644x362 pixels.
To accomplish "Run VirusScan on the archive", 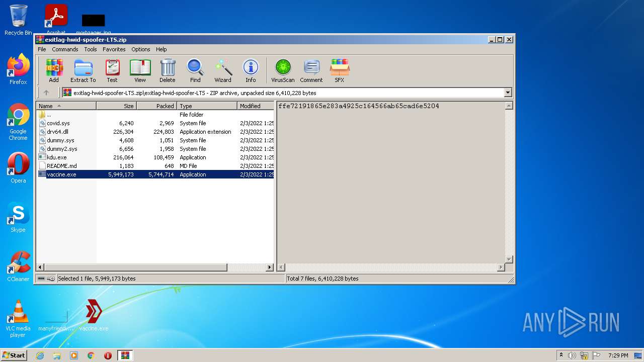I will coord(283,70).
